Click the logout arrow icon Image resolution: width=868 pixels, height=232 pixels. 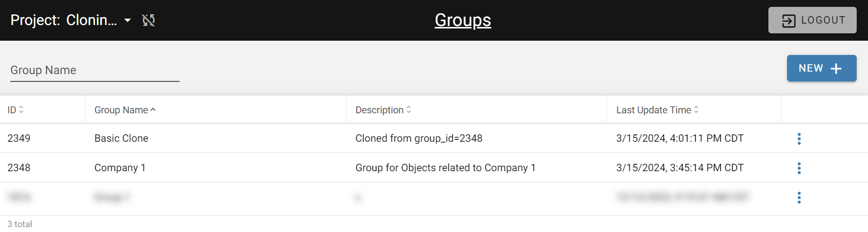789,21
